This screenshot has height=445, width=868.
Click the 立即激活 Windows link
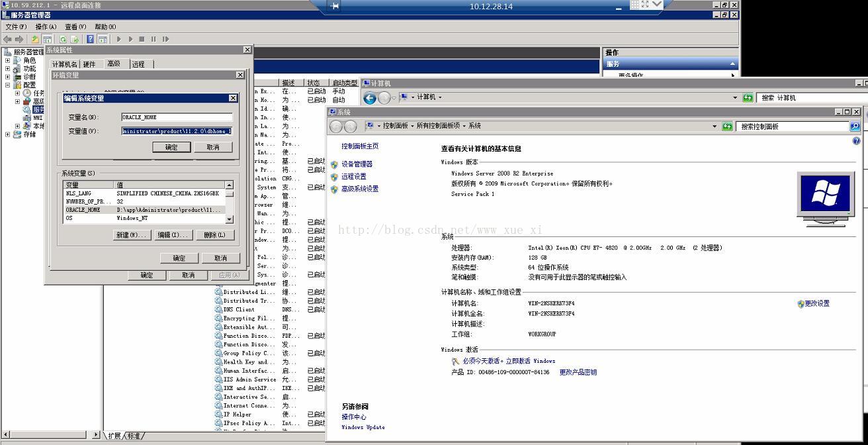[x=531, y=362]
